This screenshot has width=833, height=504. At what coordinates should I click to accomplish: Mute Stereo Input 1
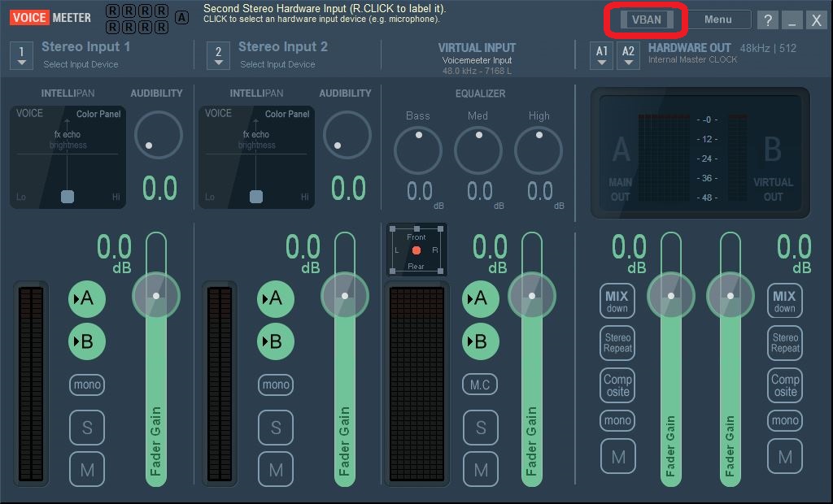coord(87,470)
